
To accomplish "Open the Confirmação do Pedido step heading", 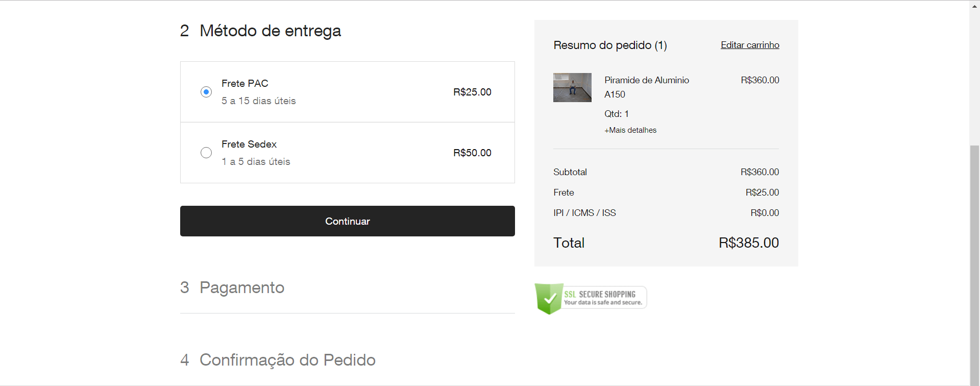I will (287, 360).
